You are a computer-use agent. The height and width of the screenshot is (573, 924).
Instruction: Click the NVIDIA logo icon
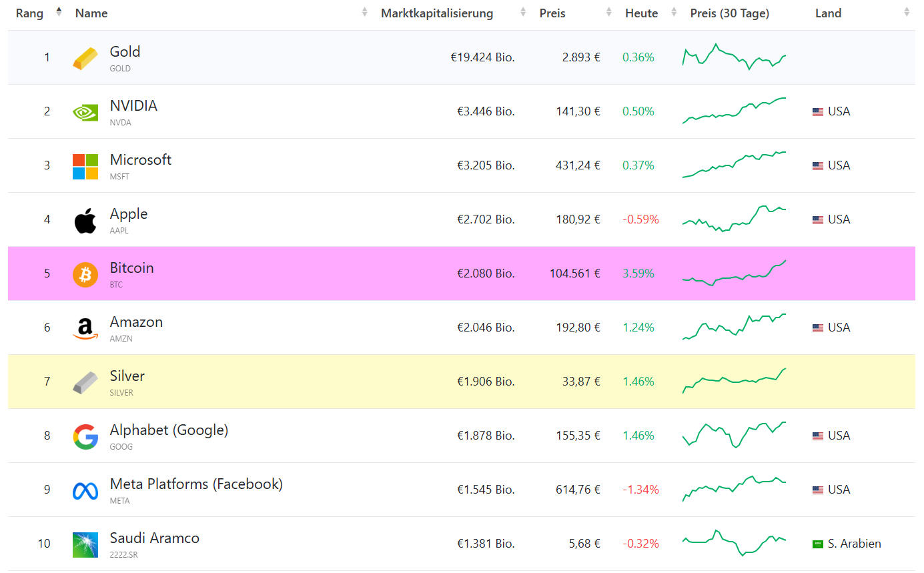(85, 112)
